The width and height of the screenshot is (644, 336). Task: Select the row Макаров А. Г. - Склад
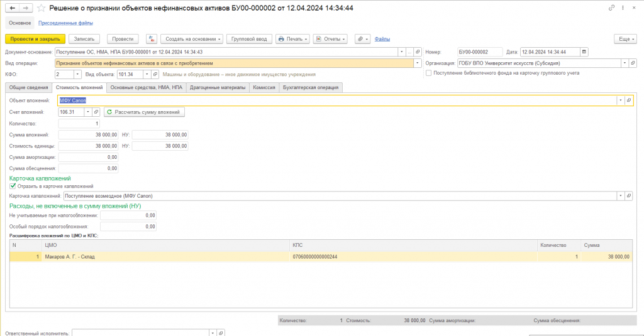pyautogui.click(x=321, y=257)
